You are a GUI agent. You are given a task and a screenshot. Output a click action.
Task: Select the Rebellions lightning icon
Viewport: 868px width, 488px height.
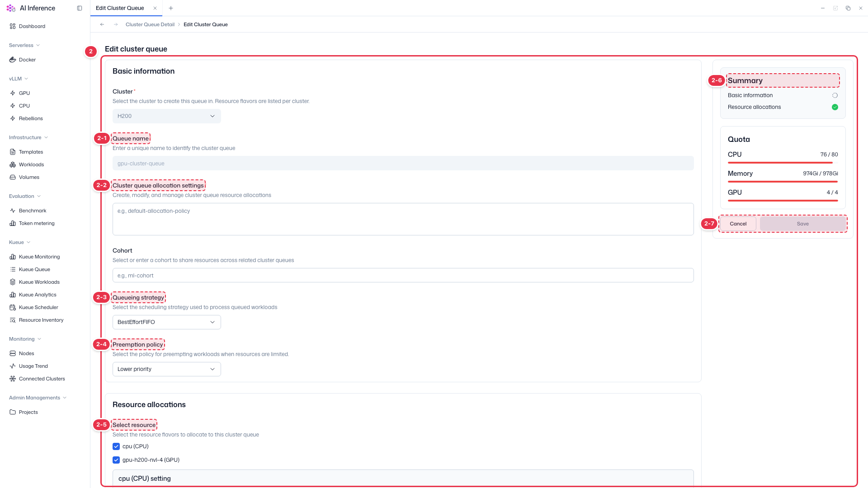pos(13,118)
